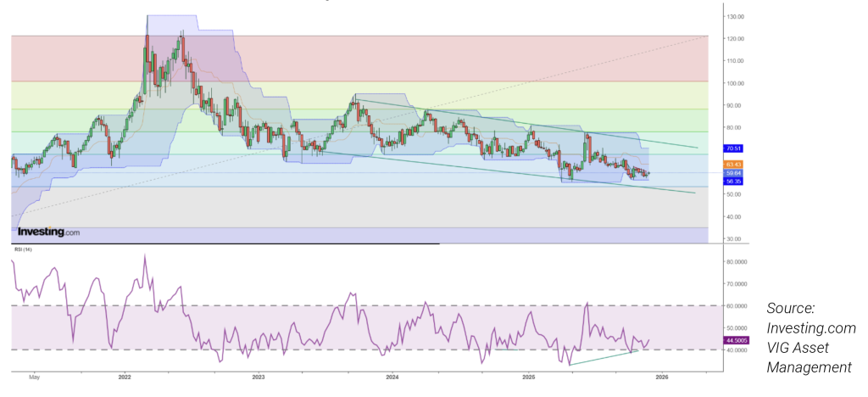Click the 2026 label on time axis
This screenshot has height=397, width=868.
[x=662, y=375]
